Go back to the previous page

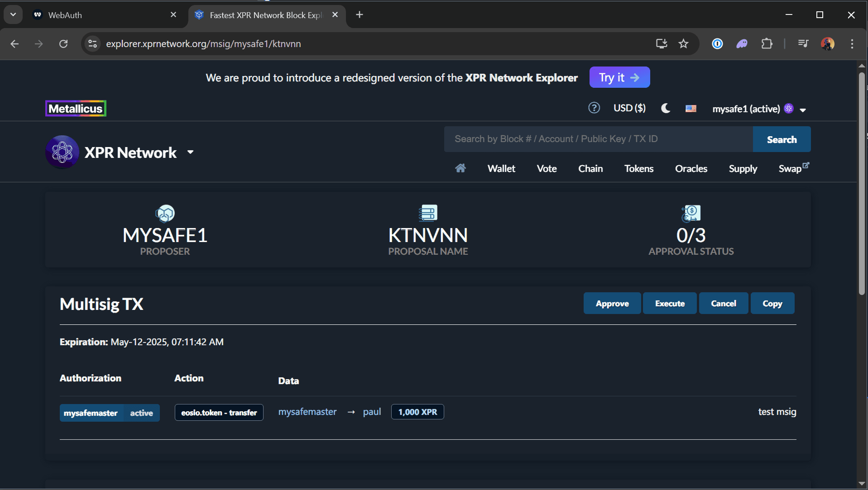[14, 44]
